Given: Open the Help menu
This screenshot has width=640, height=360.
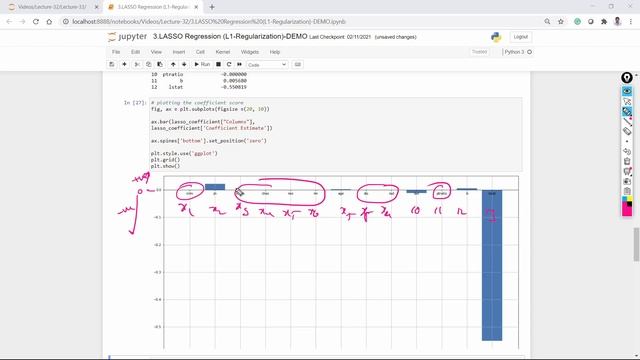Looking at the screenshot, I should tap(275, 52).
